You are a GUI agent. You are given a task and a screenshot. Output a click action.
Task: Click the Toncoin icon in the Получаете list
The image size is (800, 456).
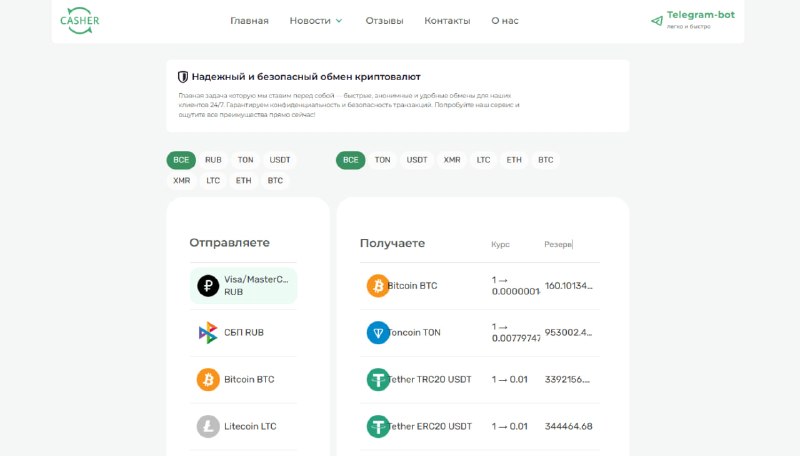point(378,333)
